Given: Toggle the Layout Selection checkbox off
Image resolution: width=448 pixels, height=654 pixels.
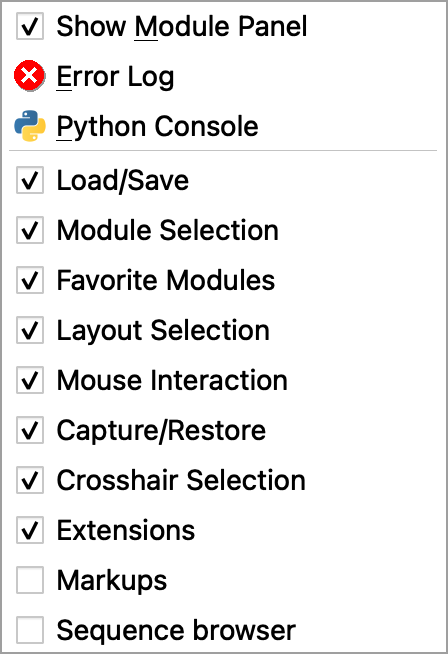Looking at the screenshot, I should [30, 330].
